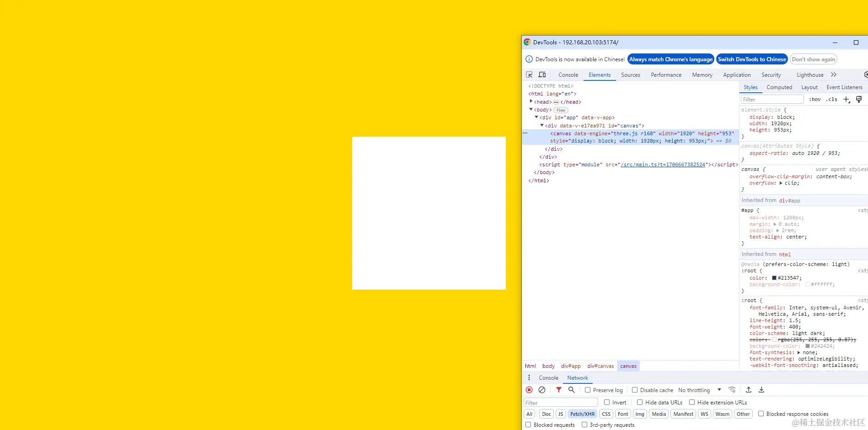
Task: Minimize the DevTools window
Action: (x=835, y=42)
